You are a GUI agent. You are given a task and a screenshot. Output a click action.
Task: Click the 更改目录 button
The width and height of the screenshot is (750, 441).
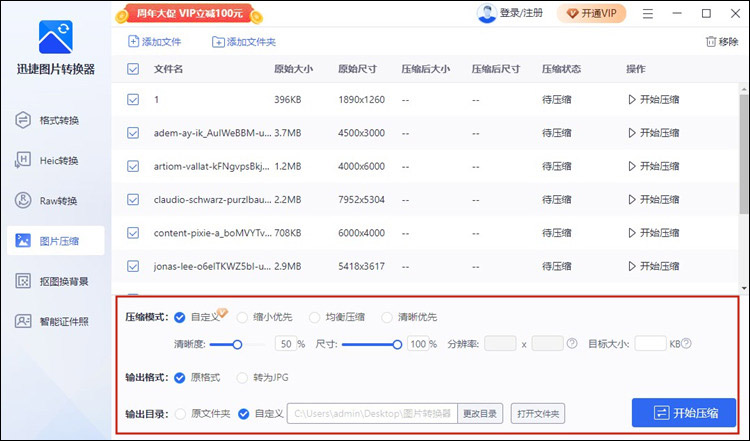(x=480, y=414)
